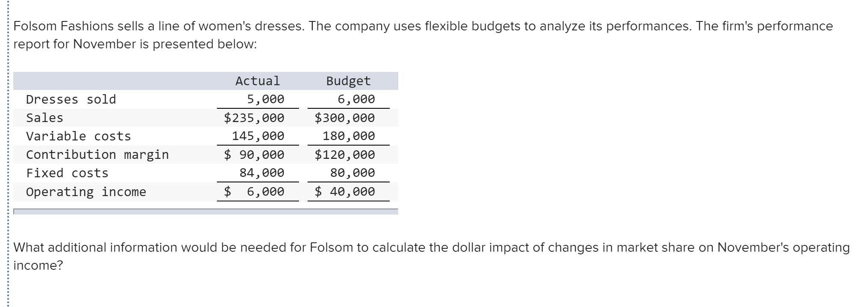The width and height of the screenshot is (868, 307).
Task: Select actual fixed costs 84,000
Action: point(262,173)
